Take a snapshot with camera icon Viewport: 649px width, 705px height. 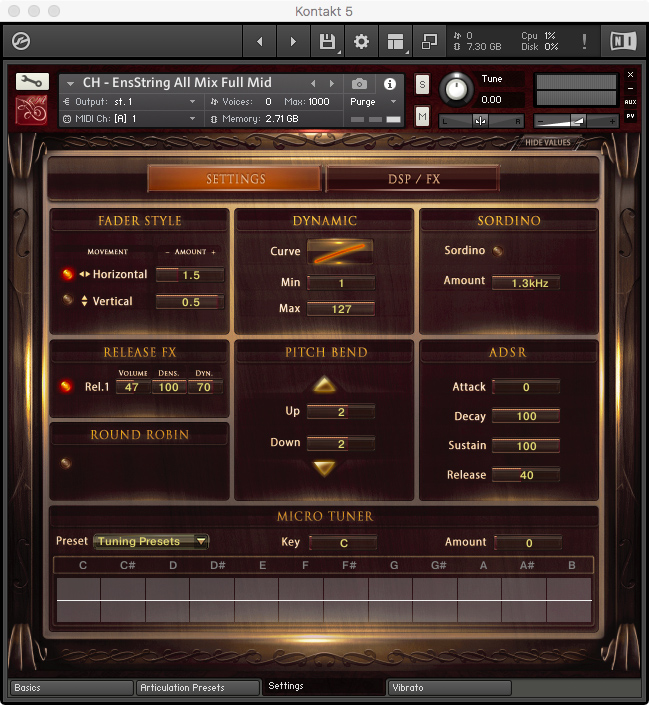(359, 84)
